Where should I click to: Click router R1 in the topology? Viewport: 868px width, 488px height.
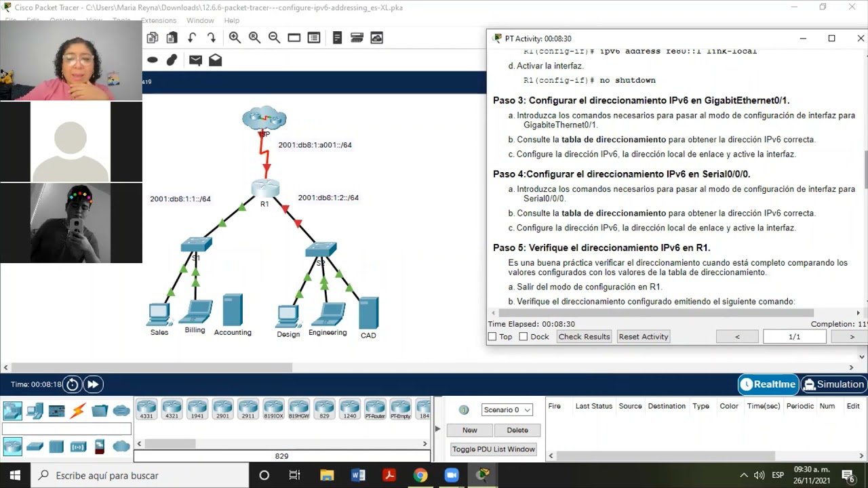coord(264,189)
